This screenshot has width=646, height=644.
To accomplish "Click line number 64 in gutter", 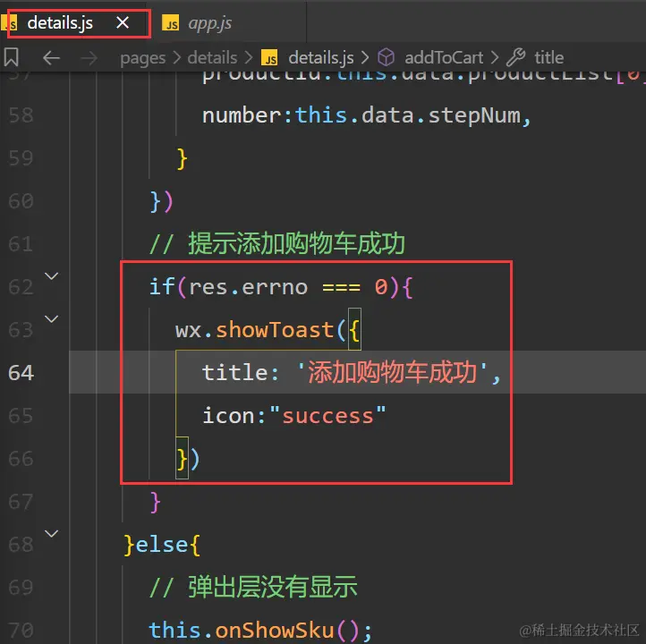I will (21, 373).
